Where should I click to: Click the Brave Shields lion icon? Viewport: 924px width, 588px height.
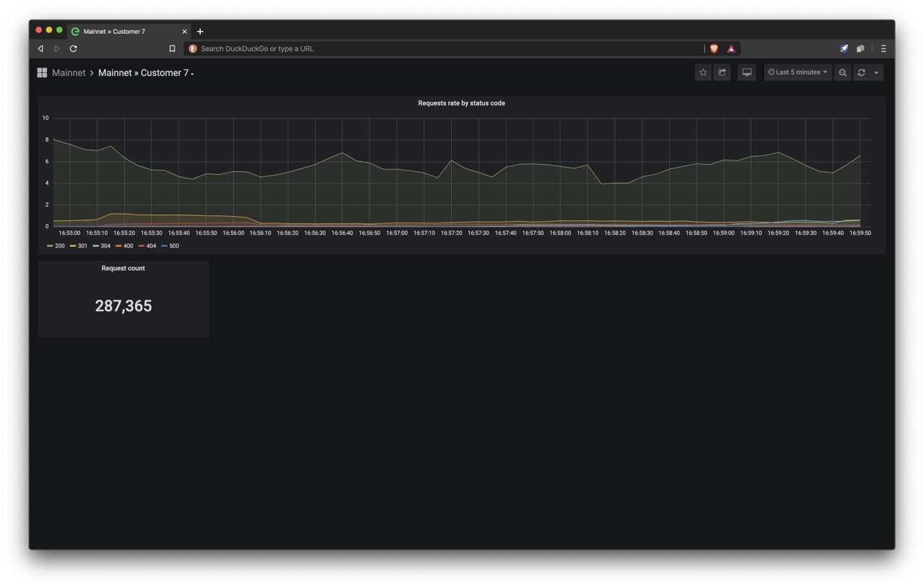coord(714,48)
